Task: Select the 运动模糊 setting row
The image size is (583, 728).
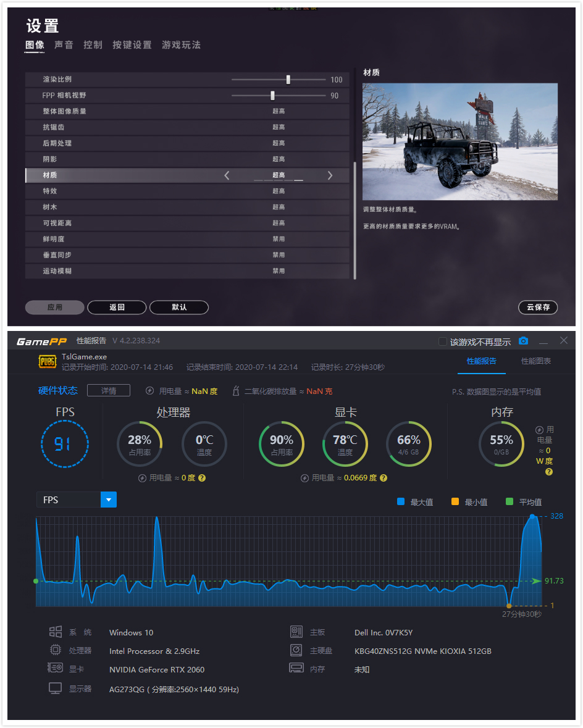Action: point(187,271)
